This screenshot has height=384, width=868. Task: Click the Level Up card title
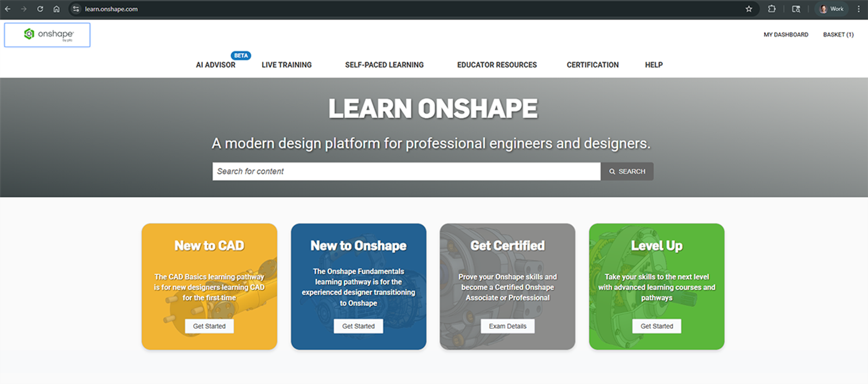click(x=656, y=246)
